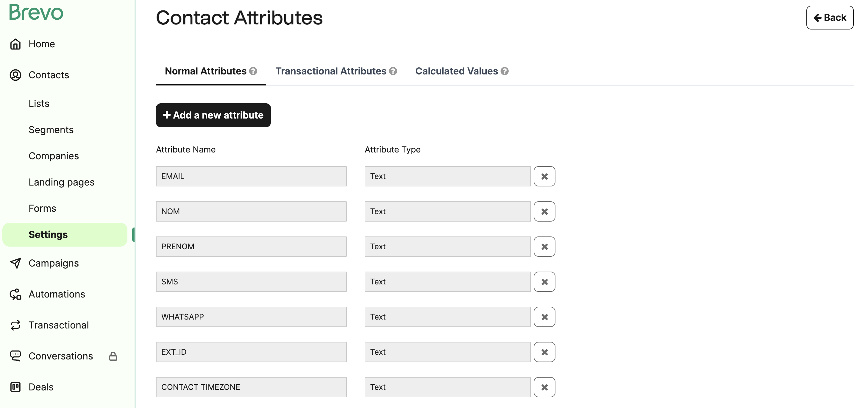Screen dimensions: 868x408
Task: Go back using the Back button
Action: (x=830, y=18)
